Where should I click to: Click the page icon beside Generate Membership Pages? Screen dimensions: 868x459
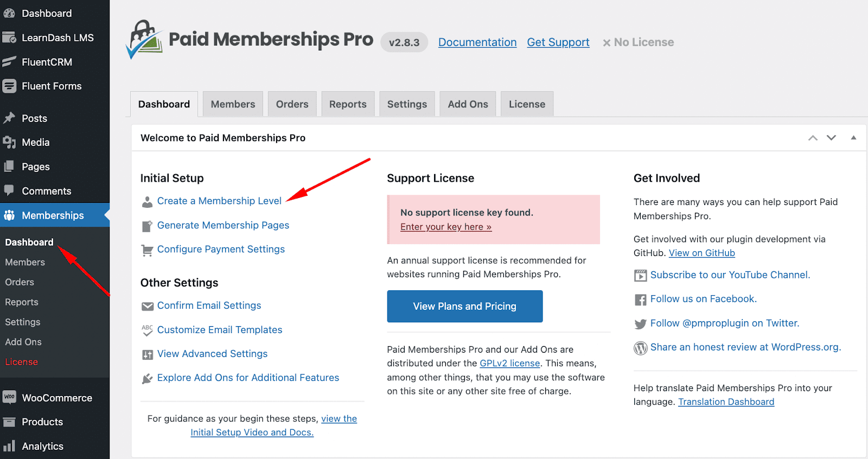tap(147, 226)
